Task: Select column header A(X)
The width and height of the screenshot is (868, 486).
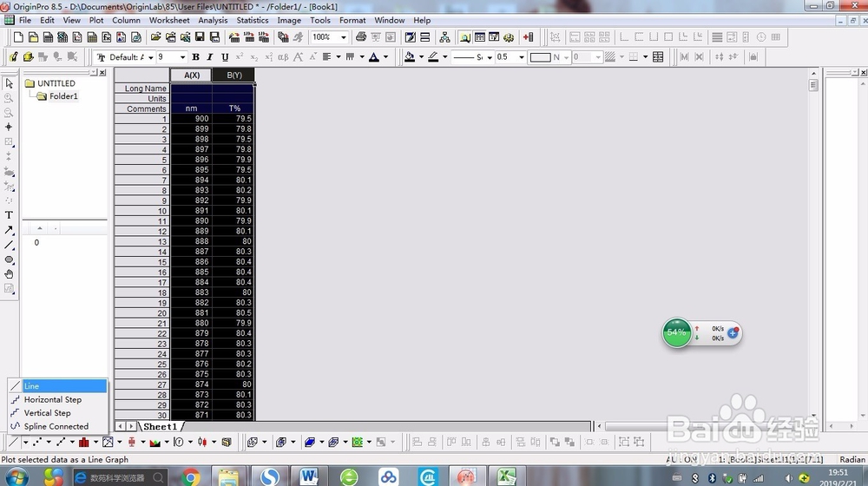Action: [191, 75]
